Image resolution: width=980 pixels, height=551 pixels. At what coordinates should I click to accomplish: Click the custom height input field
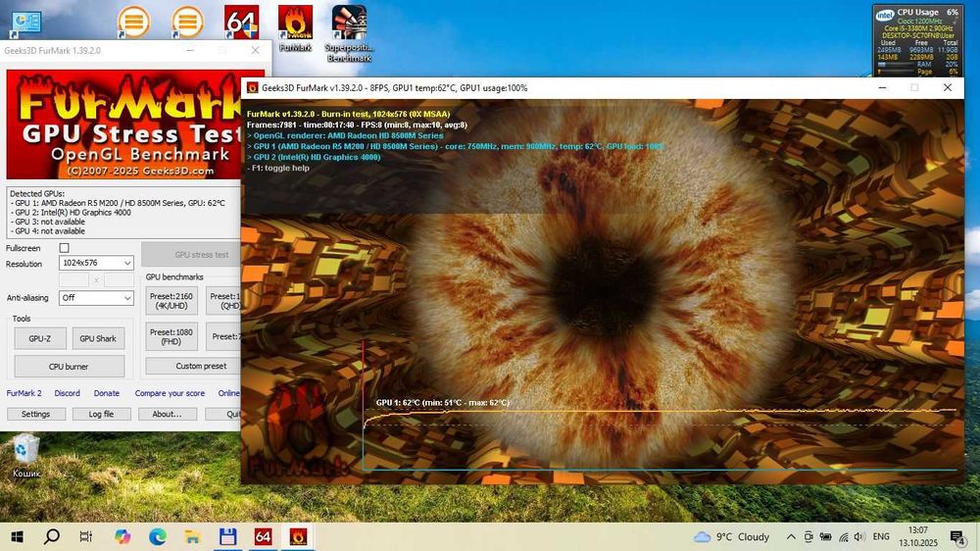[x=119, y=280]
